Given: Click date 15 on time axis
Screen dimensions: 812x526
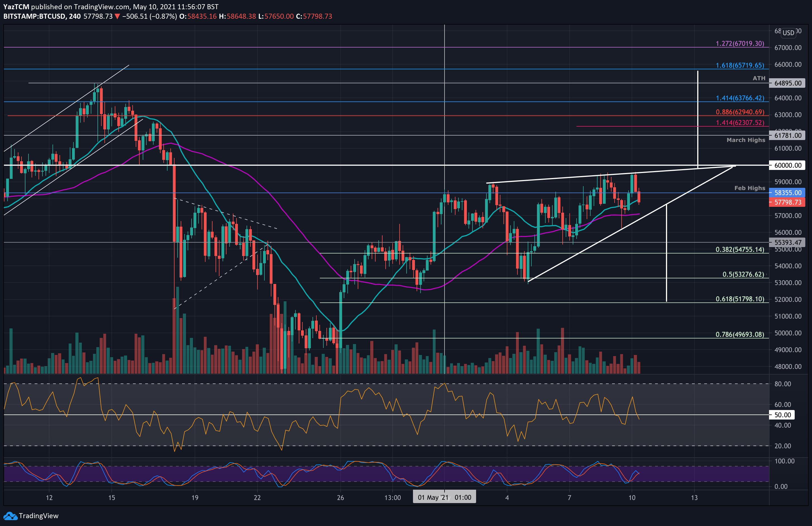Looking at the screenshot, I should coord(112,498).
